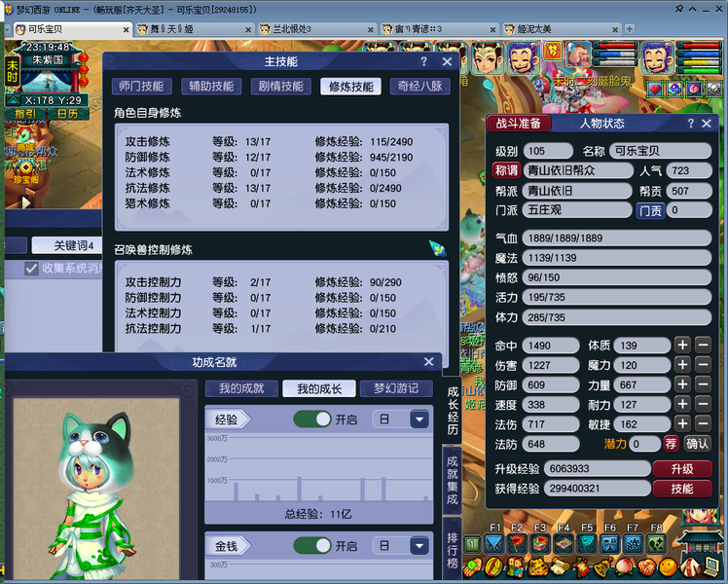Click the 关键词4 field
The height and width of the screenshot is (584, 728).
tap(68, 245)
